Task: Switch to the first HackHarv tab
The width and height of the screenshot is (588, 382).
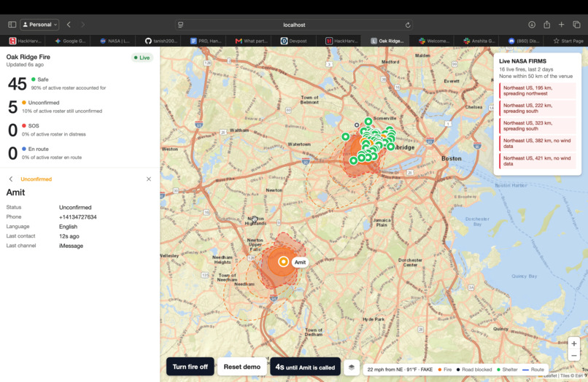Action: [x=25, y=41]
